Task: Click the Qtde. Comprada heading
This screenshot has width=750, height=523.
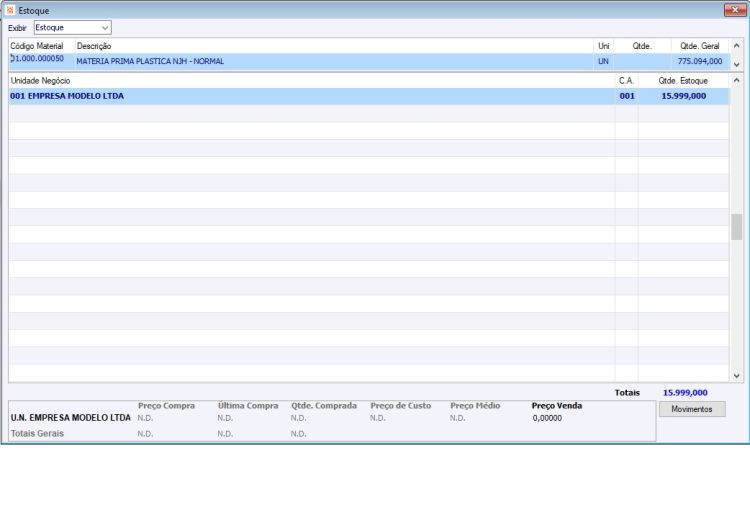Action: (x=324, y=406)
